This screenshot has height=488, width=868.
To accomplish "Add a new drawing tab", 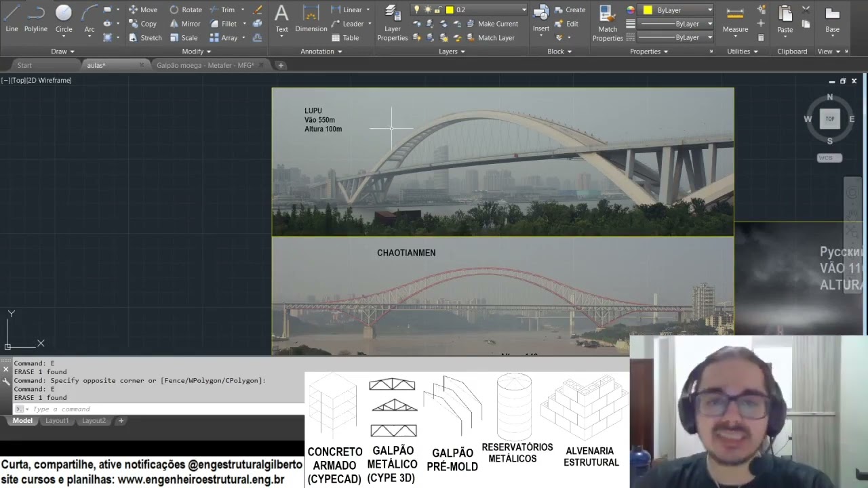I will point(281,65).
